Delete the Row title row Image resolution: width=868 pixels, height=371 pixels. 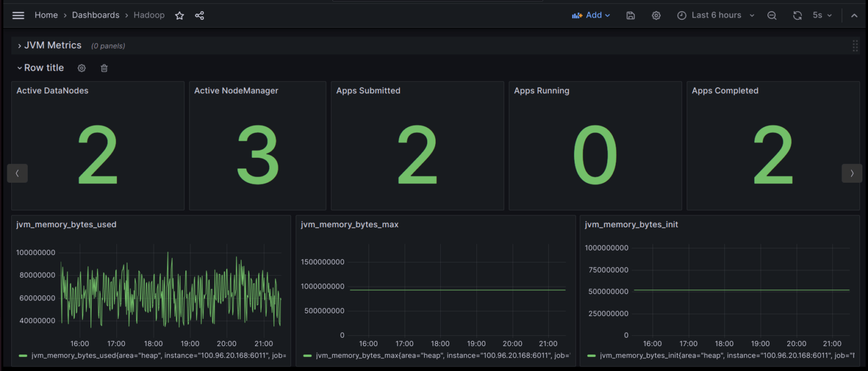coord(103,68)
